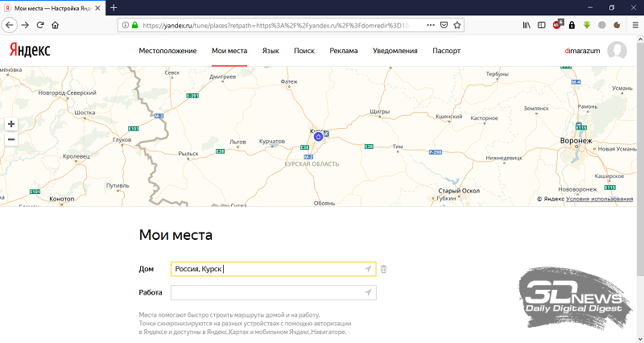Click the black lock extension icon
The image size is (644, 343).
[572, 25]
